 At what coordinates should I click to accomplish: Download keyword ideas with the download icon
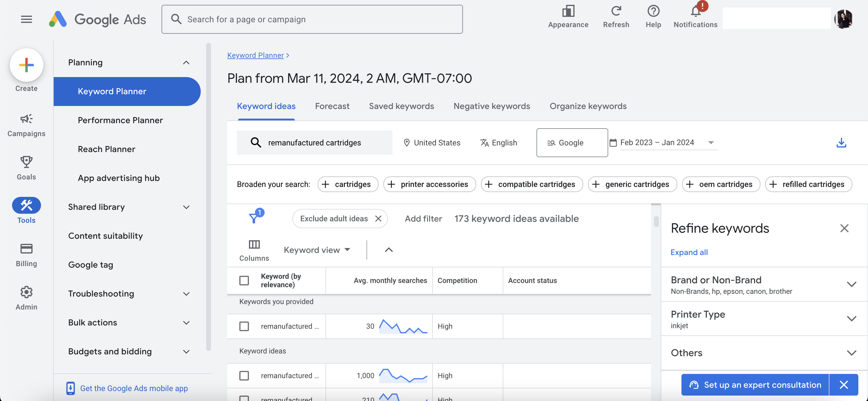[841, 142]
